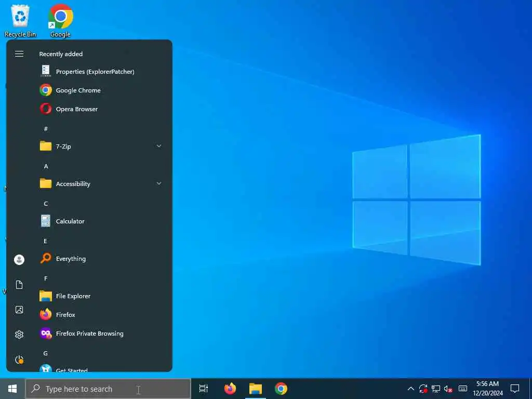Click the letter C group header
The width and height of the screenshot is (532, 399).
46,204
